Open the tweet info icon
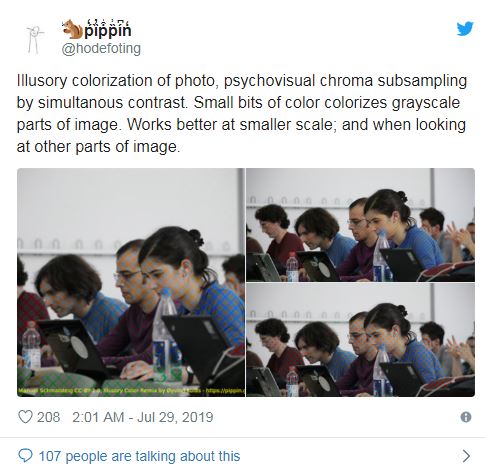The height and width of the screenshot is (471, 485). pyautogui.click(x=466, y=417)
